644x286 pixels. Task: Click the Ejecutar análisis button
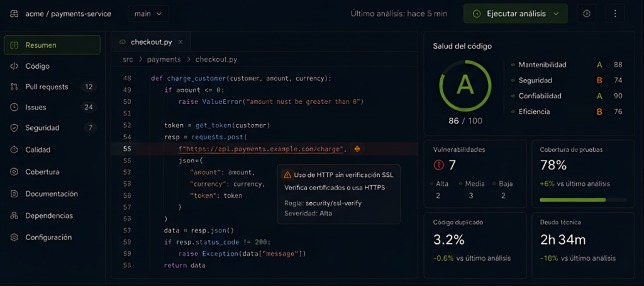click(x=516, y=14)
